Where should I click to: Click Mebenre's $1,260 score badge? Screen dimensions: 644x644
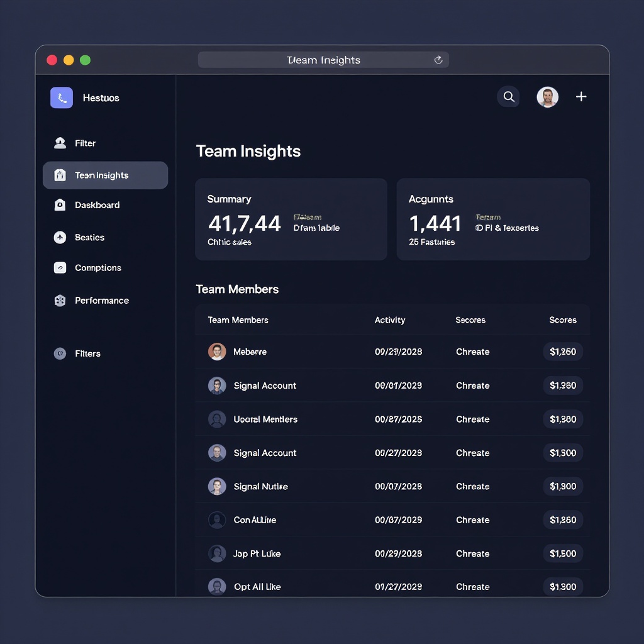click(x=563, y=352)
